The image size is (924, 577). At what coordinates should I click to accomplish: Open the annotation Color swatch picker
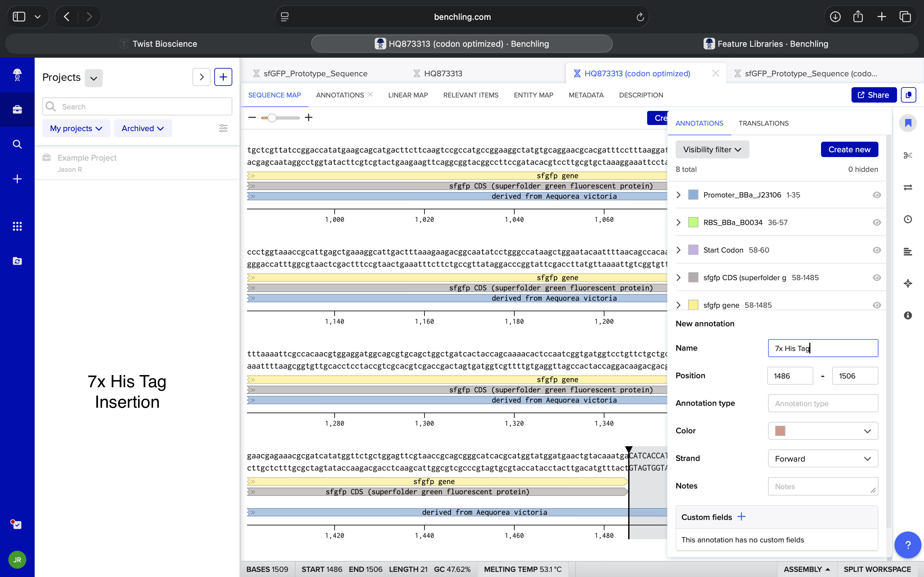[x=823, y=431]
